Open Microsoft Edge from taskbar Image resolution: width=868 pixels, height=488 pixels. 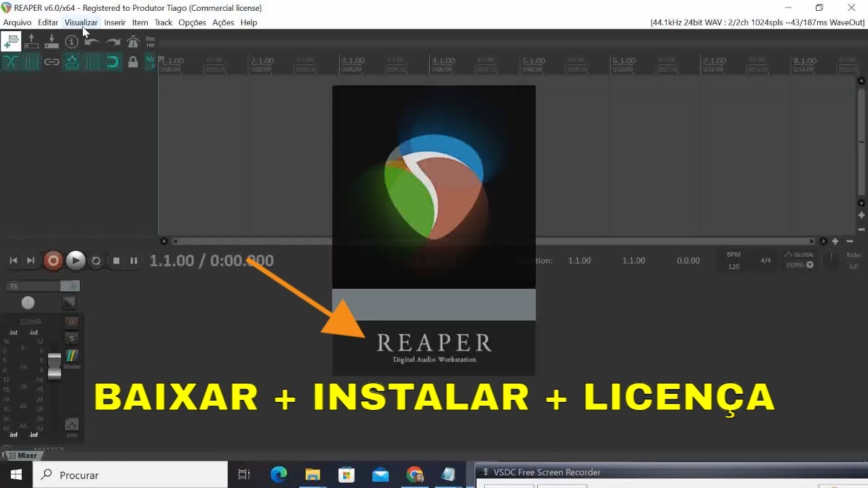pyautogui.click(x=279, y=475)
